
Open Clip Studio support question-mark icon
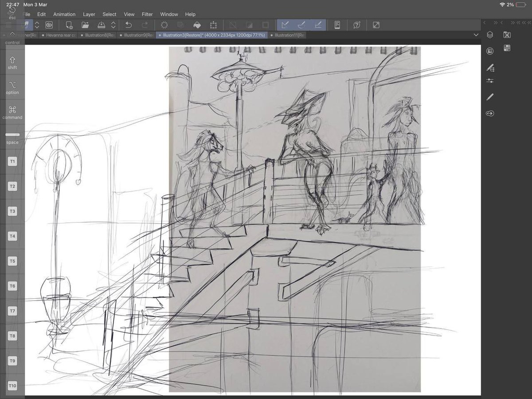pos(357,25)
